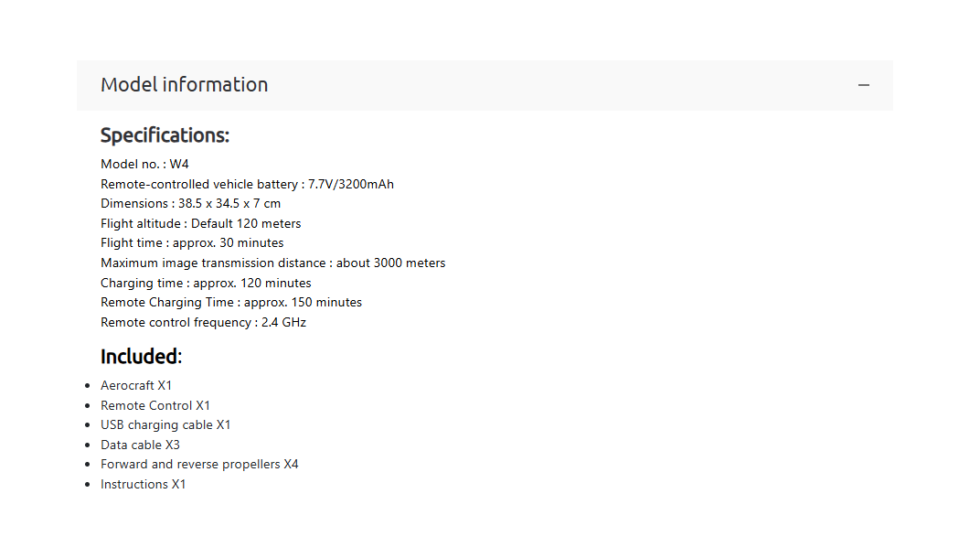980x558 pixels.
Task: Click the Data cable X3 list item
Action: point(140,445)
